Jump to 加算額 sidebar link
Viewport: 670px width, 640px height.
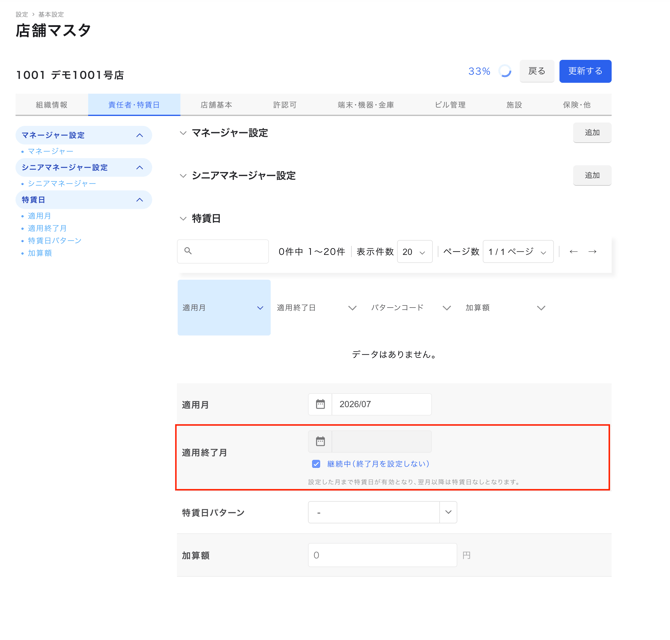coord(40,253)
